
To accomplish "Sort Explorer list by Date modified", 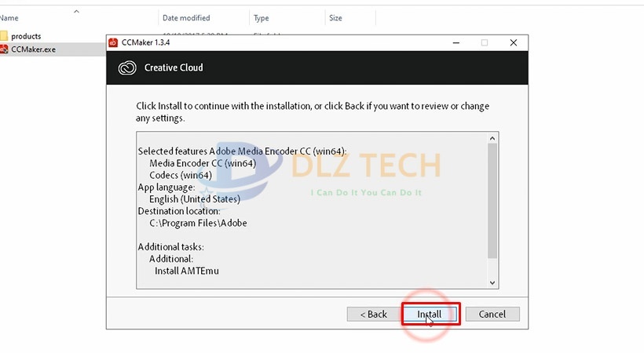I will 186,18.
